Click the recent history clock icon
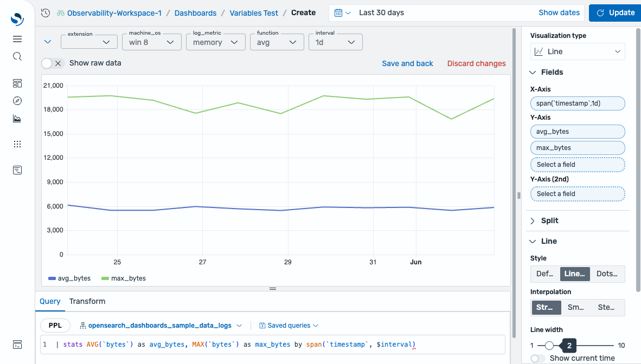 click(x=46, y=12)
